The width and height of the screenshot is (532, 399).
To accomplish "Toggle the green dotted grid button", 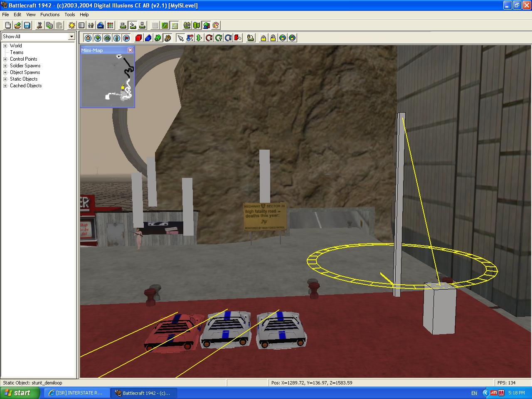I will point(174,25).
